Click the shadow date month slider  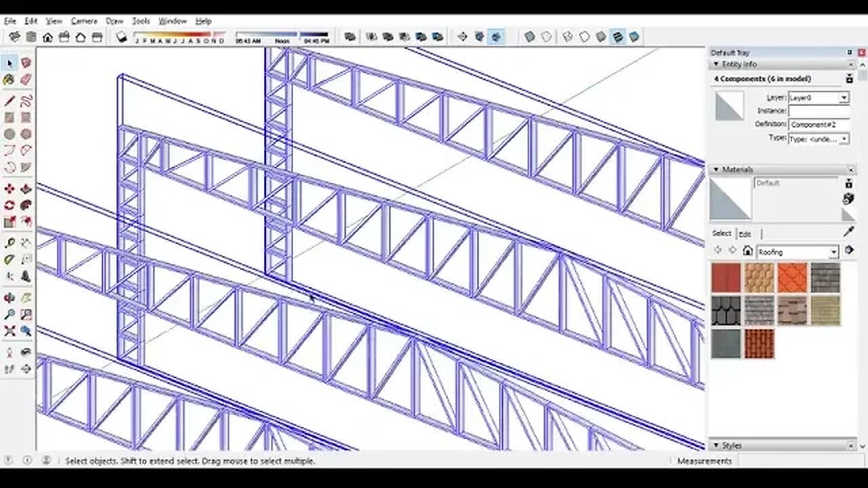click(x=179, y=34)
